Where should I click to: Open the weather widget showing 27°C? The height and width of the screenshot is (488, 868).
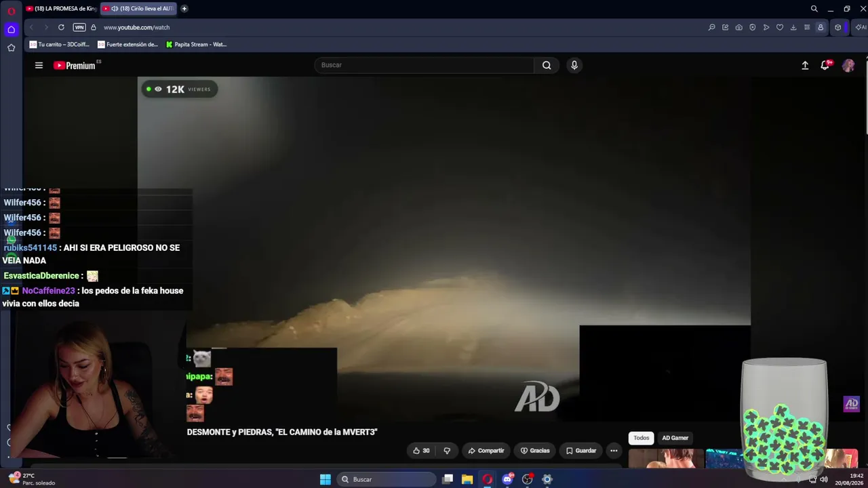point(33,479)
